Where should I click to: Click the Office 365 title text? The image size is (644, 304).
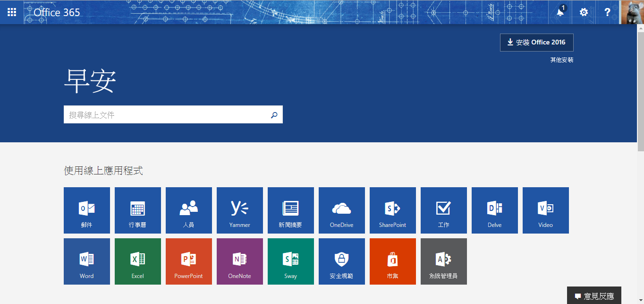tap(57, 12)
